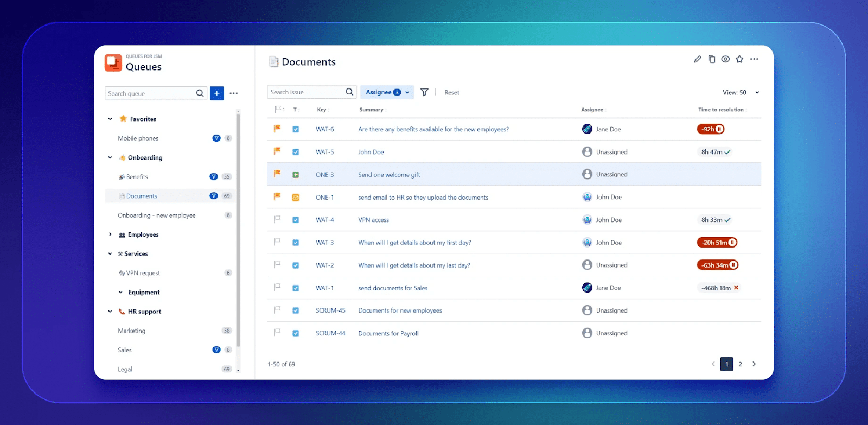Collapse the HR support group
The height and width of the screenshot is (425, 868).
point(110,312)
